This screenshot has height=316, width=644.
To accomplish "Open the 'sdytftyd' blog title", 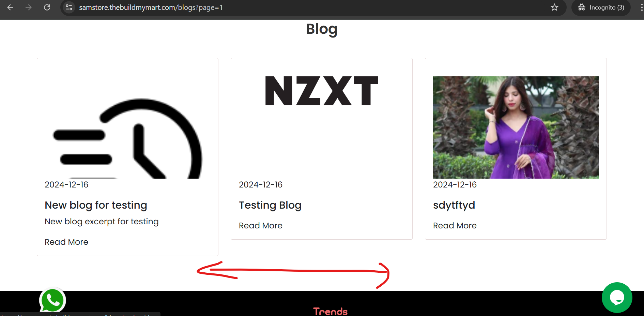I will coord(454,205).
